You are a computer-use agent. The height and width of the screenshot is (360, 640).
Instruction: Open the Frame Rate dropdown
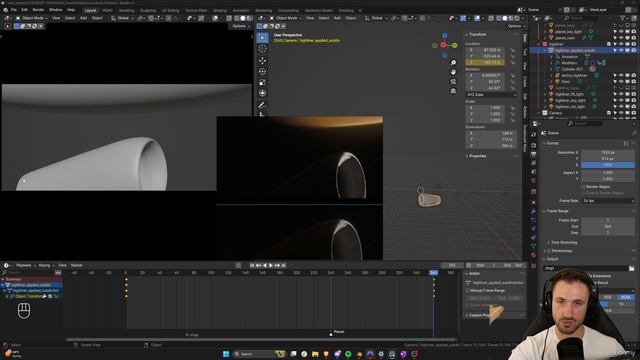click(x=608, y=201)
